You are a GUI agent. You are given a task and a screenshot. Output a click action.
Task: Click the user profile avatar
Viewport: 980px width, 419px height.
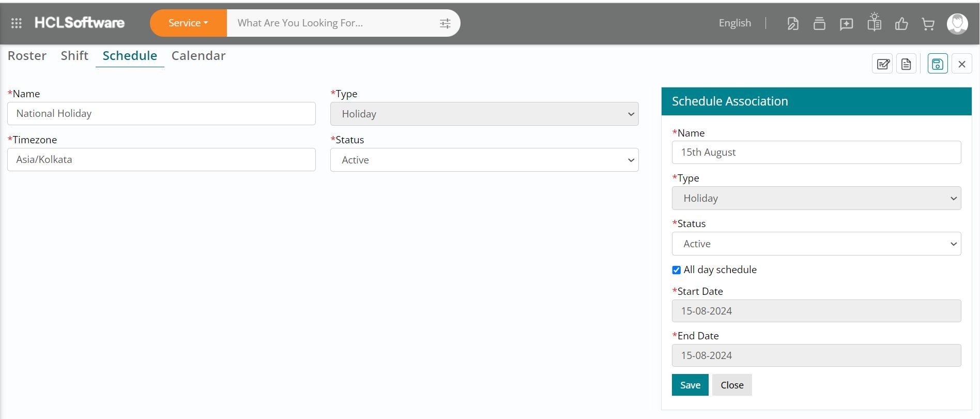pos(957,24)
